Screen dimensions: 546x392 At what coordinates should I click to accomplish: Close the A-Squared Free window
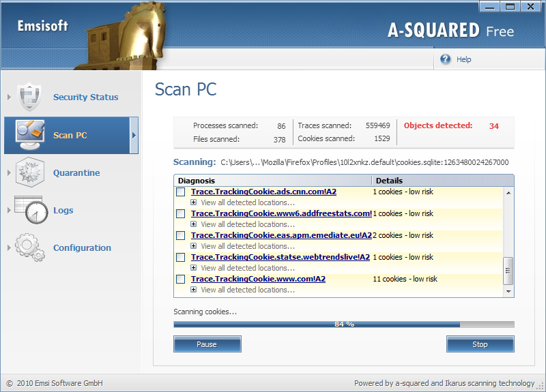coord(531,7)
